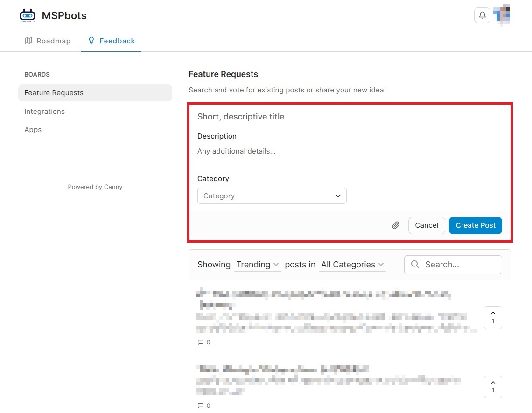532x413 pixels.
Task: Switch to the Roadmap tab
Action: [48, 41]
